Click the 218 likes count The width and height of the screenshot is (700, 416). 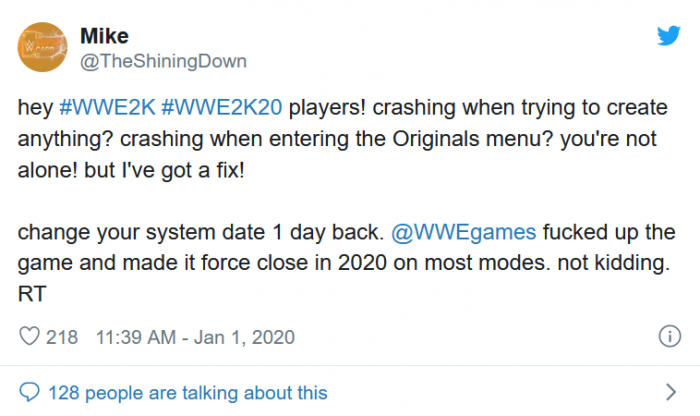pyautogui.click(x=62, y=336)
